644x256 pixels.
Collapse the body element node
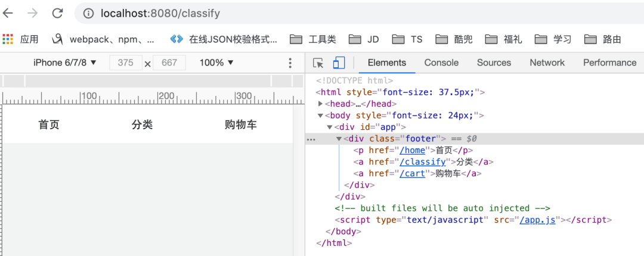pyautogui.click(x=321, y=115)
